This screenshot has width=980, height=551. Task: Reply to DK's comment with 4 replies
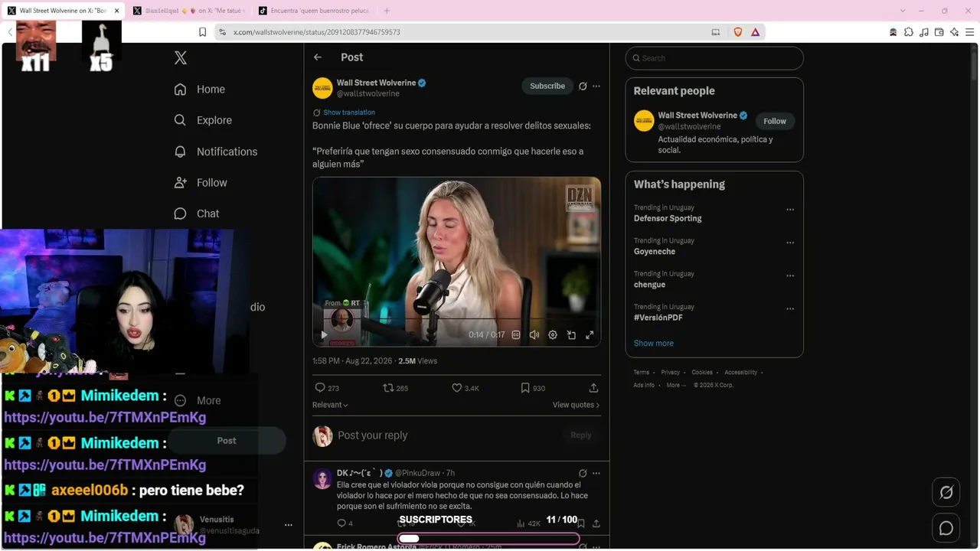pos(345,523)
